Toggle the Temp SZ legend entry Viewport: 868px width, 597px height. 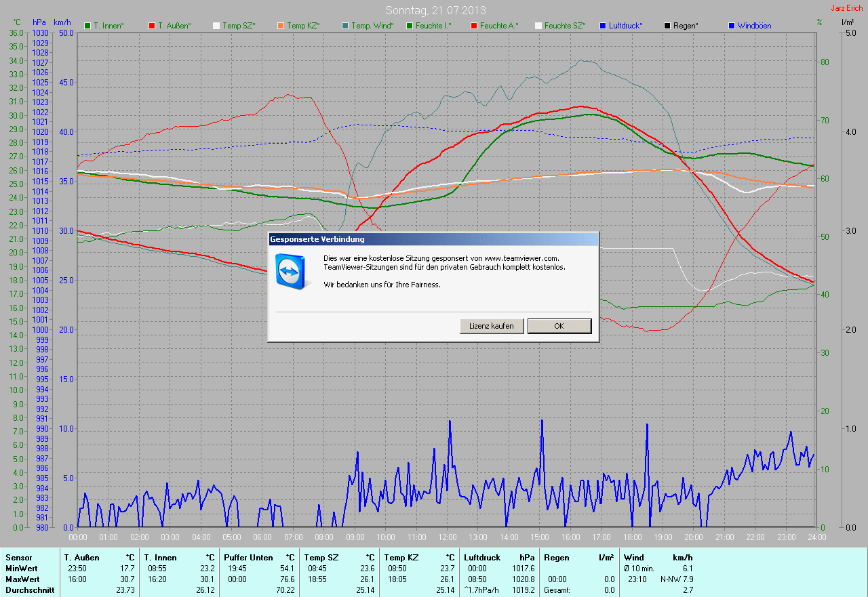click(x=233, y=26)
